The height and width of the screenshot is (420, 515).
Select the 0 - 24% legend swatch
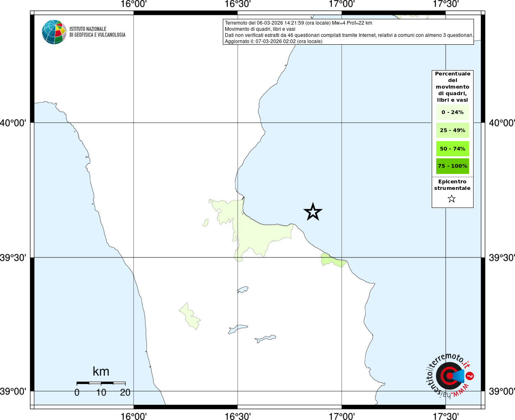pos(453,112)
